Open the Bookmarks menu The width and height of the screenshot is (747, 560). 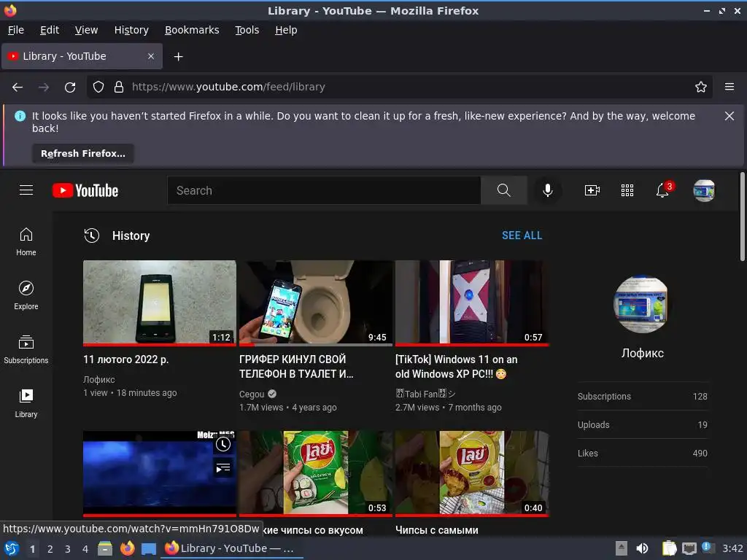tap(192, 30)
